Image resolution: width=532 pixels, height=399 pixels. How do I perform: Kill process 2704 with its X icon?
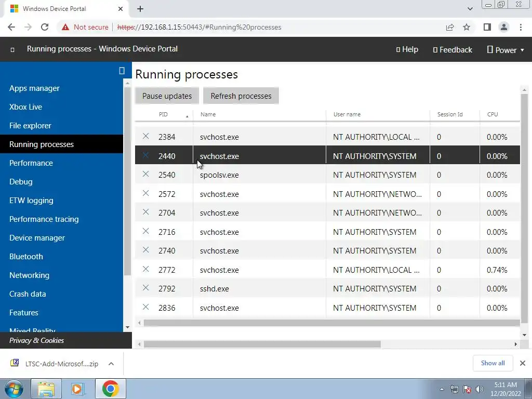point(145,212)
